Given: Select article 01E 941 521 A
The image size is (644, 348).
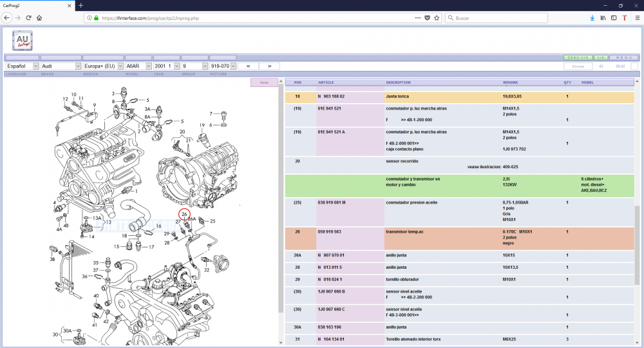Looking at the screenshot, I should [x=331, y=132].
